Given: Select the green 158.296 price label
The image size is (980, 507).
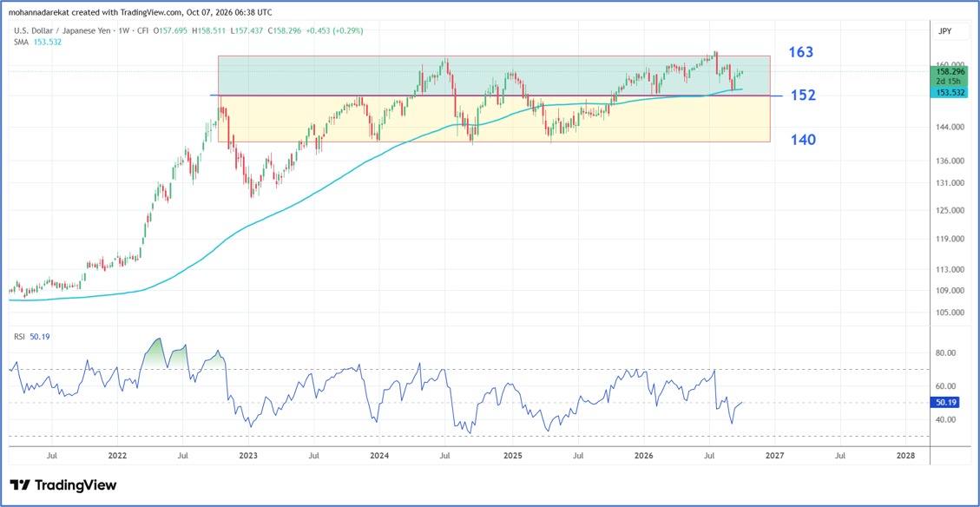Looking at the screenshot, I should pos(950,72).
